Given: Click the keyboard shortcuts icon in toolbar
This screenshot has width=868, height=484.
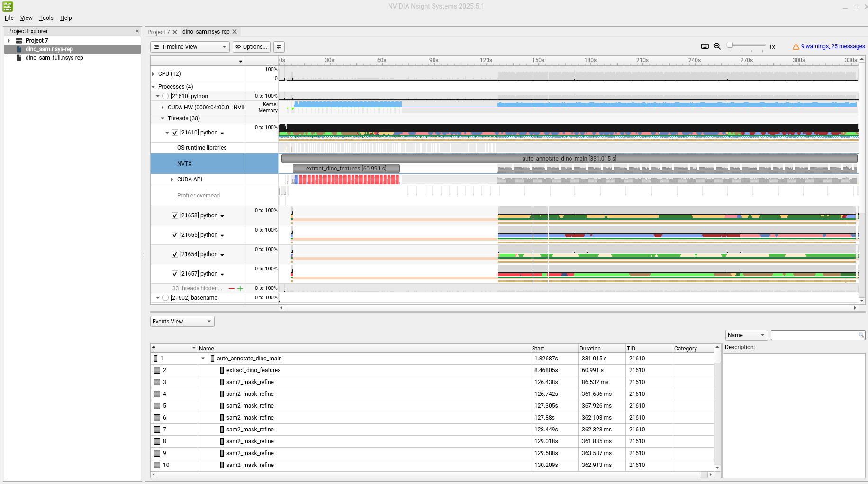Looking at the screenshot, I should [705, 46].
